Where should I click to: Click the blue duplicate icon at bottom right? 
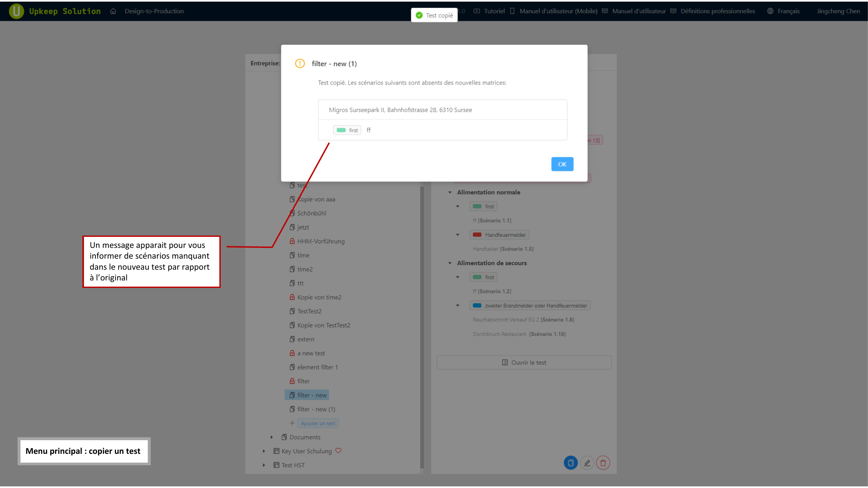tap(570, 463)
